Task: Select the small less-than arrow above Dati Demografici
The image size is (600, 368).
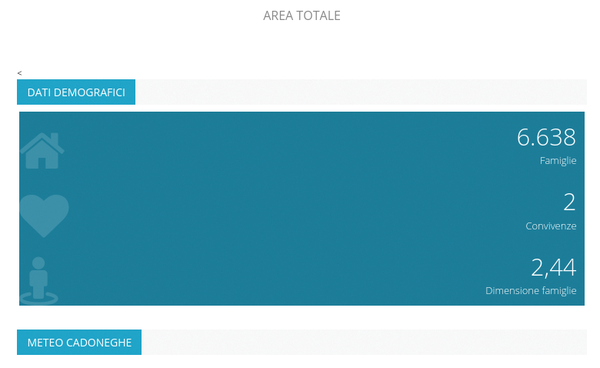Action: pyautogui.click(x=20, y=73)
